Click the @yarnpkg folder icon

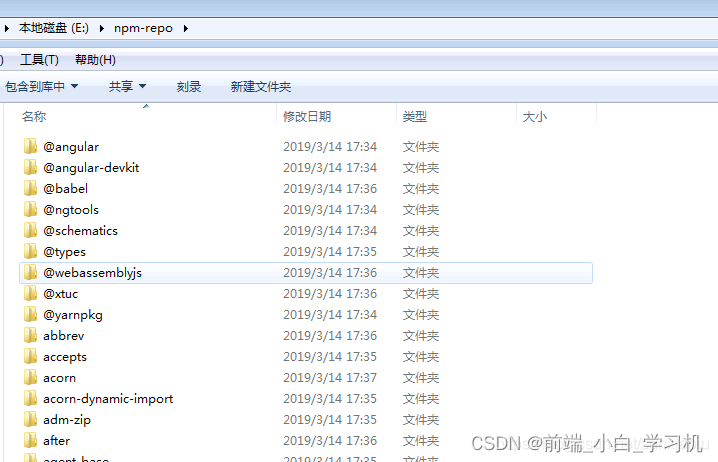[x=30, y=315]
